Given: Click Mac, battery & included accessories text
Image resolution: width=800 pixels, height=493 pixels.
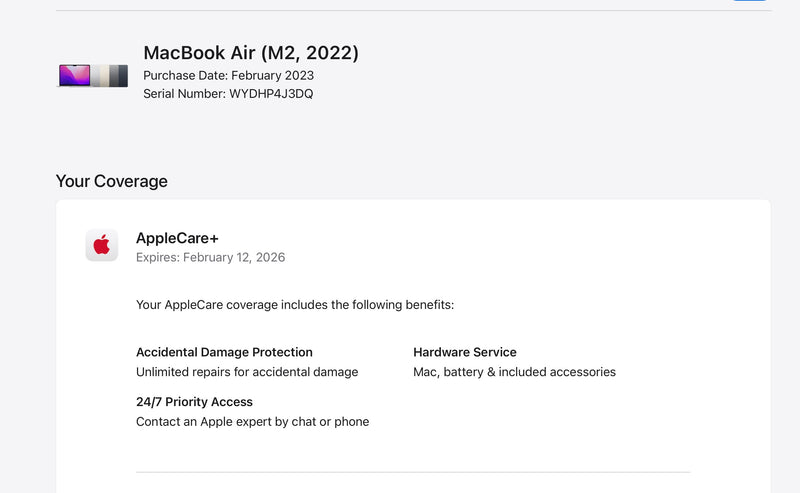Looking at the screenshot, I should coord(514,372).
